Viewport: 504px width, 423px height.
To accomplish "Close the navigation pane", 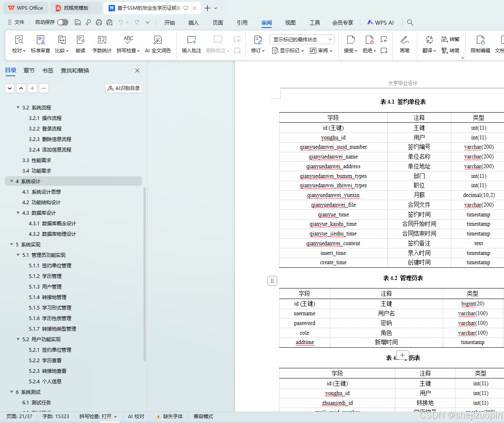I will point(137,70).
